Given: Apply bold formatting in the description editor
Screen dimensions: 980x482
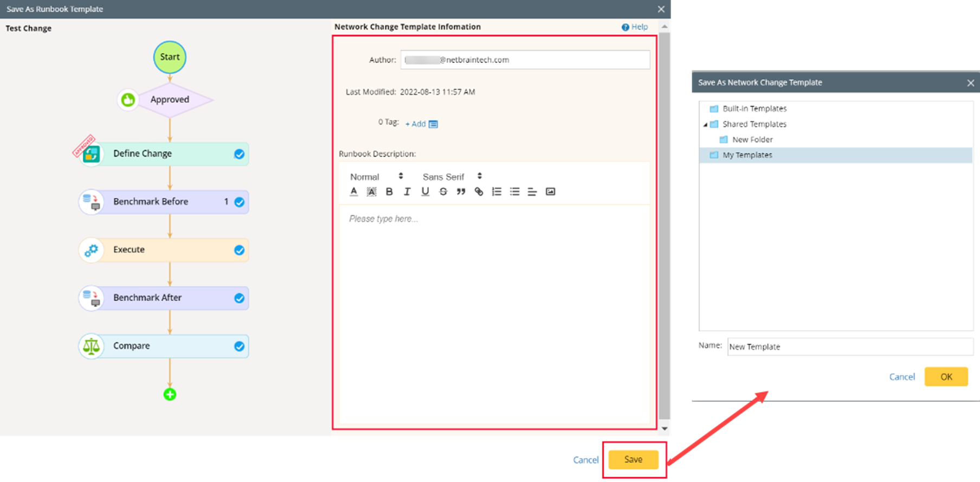Looking at the screenshot, I should click(x=389, y=191).
